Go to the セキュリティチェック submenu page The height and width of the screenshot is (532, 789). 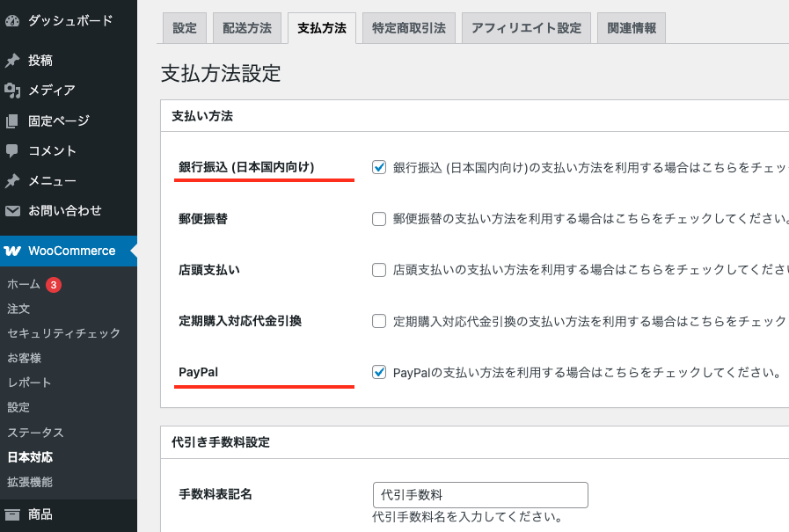pyautogui.click(x=63, y=333)
